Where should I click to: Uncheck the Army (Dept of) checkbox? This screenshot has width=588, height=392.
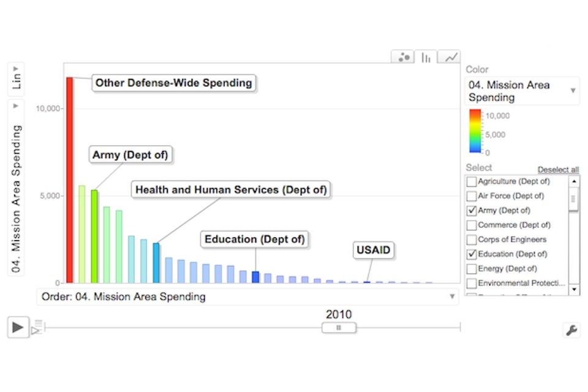pos(472,211)
